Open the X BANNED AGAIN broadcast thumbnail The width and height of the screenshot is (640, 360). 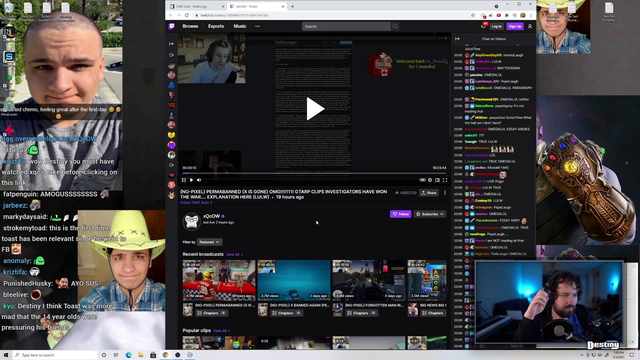coord(294,280)
